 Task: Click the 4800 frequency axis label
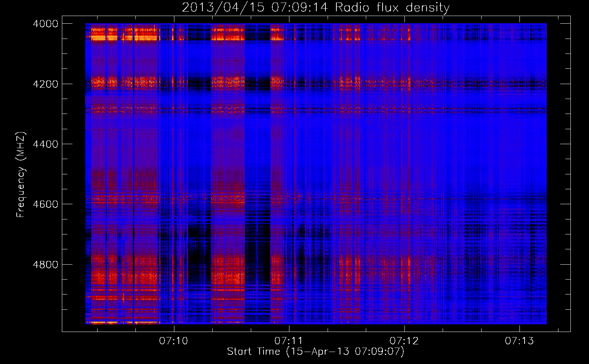click(46, 265)
